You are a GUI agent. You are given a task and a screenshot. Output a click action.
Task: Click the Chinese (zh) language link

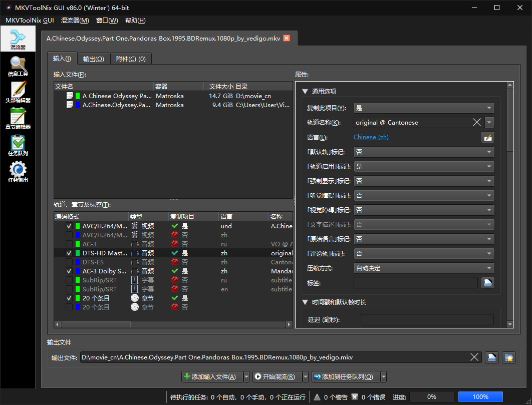click(x=371, y=137)
